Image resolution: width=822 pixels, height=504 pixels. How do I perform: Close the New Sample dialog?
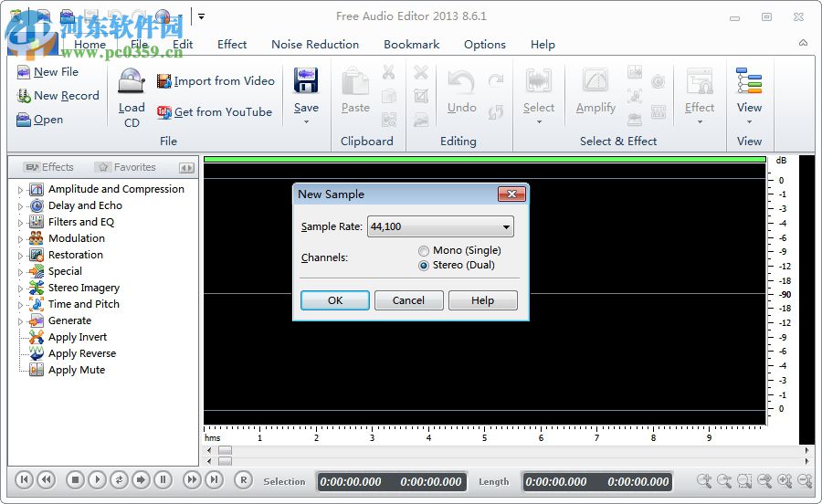point(511,194)
